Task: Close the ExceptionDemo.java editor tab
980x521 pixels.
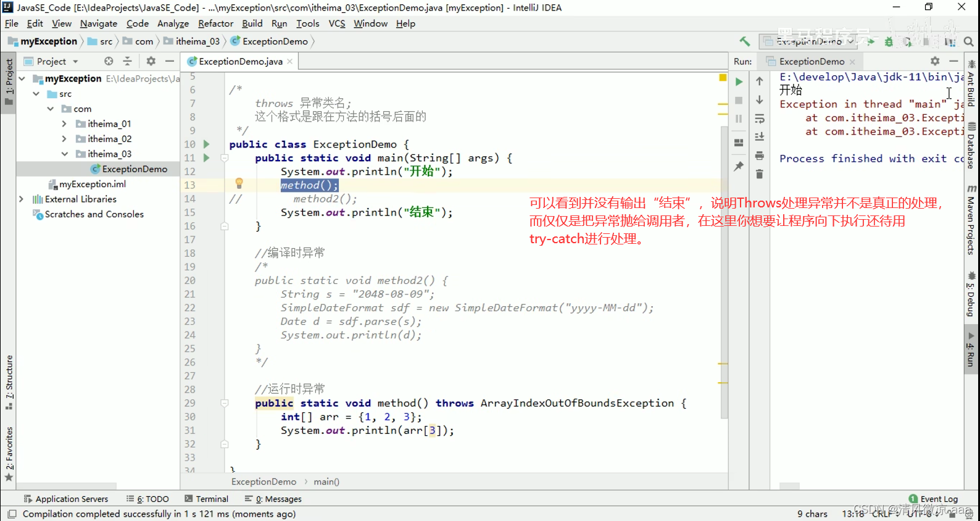Action: (x=289, y=62)
